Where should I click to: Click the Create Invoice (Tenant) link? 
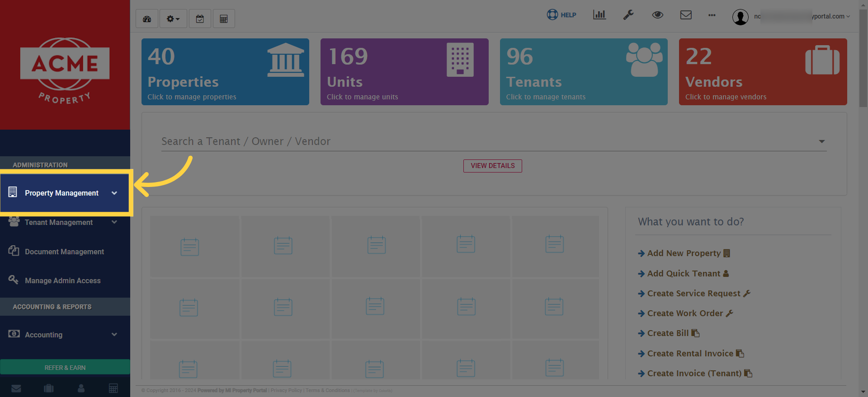click(695, 374)
